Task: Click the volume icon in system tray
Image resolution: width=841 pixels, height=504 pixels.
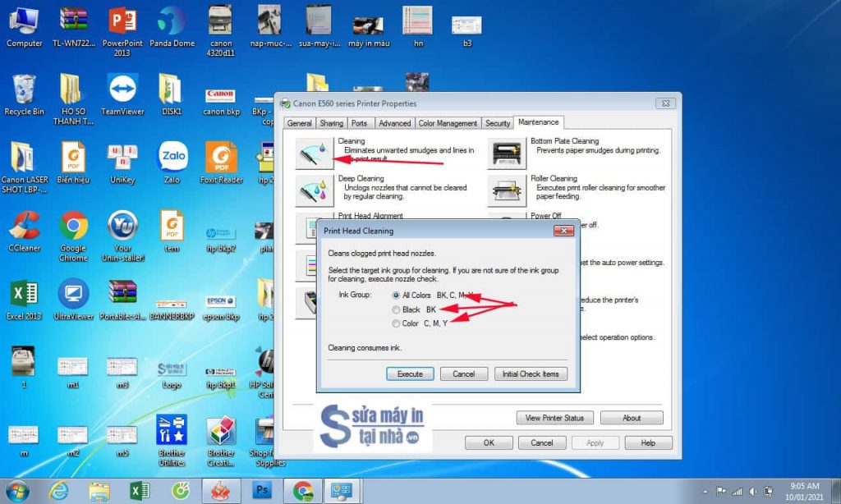Action: 753,491
